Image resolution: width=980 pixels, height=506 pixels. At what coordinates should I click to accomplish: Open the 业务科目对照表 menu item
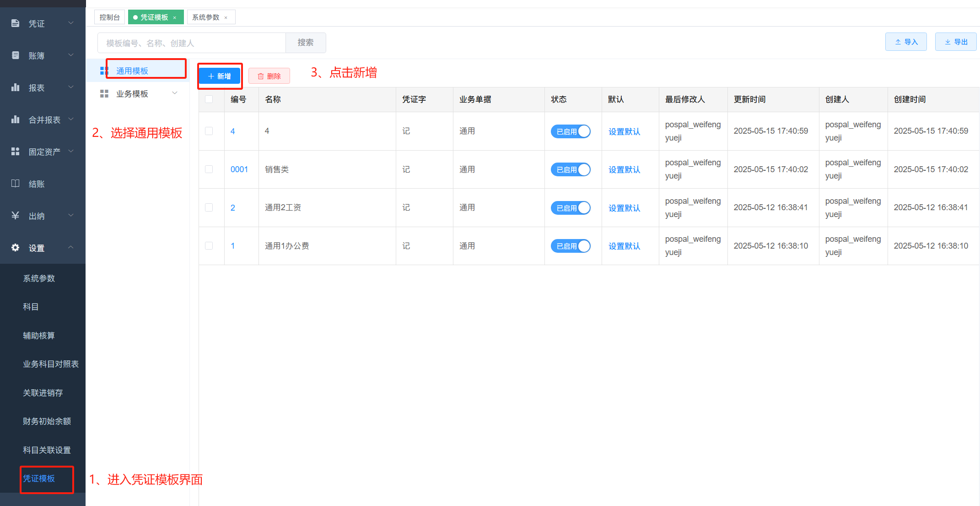[51, 364]
